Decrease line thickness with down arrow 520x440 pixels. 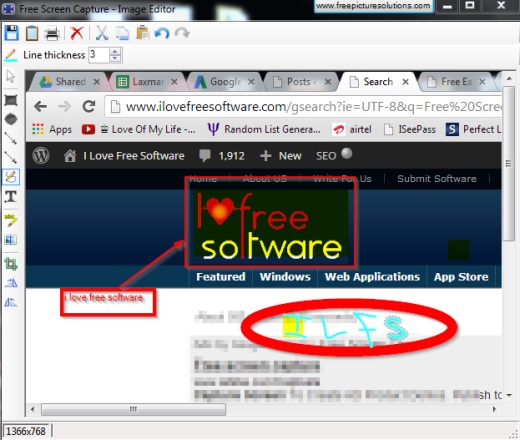[115, 58]
